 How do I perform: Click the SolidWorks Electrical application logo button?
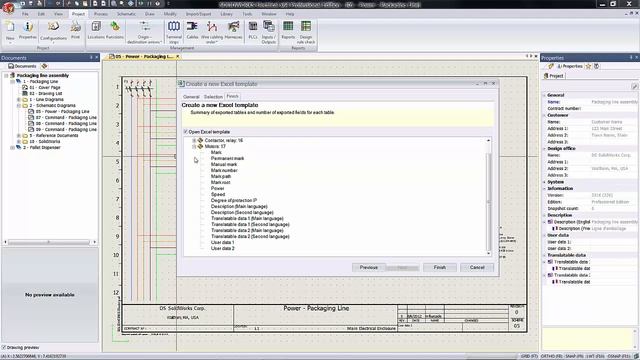click(x=8, y=7)
